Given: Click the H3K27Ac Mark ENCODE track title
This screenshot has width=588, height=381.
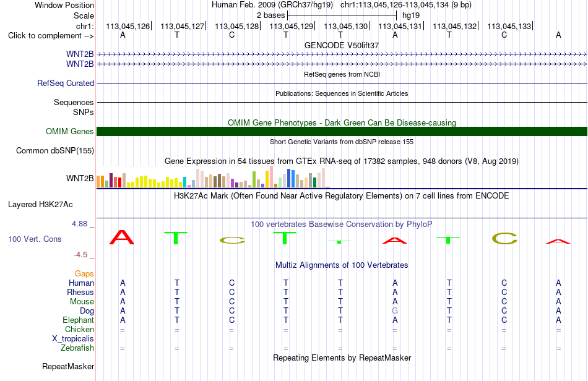Looking at the screenshot, I should click(x=342, y=195).
